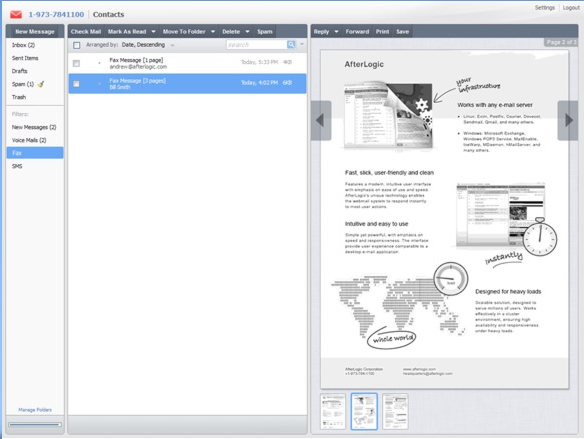Image resolution: width=584 pixels, height=439 pixels.
Task: Open fax page 3 thumbnail
Action: coord(395,411)
